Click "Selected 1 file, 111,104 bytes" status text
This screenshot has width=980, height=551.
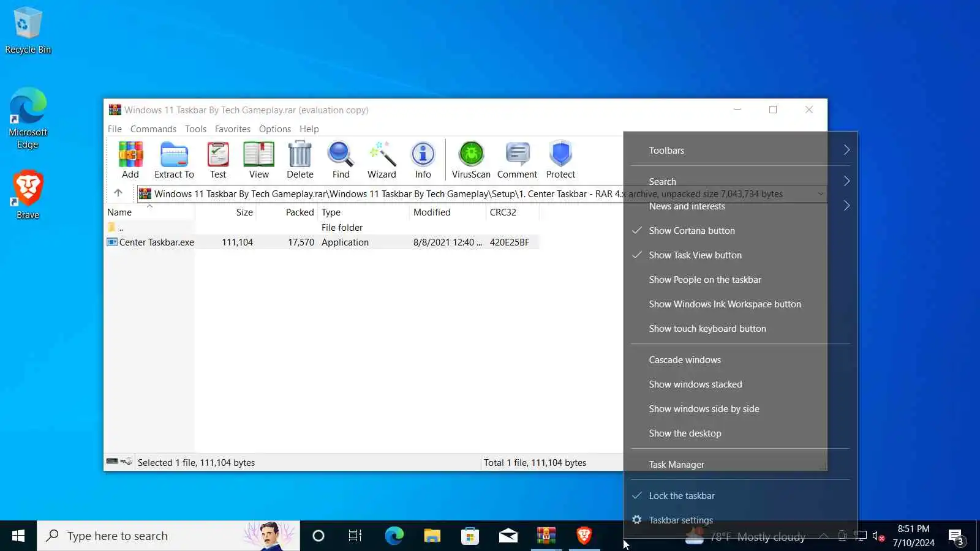(x=196, y=463)
